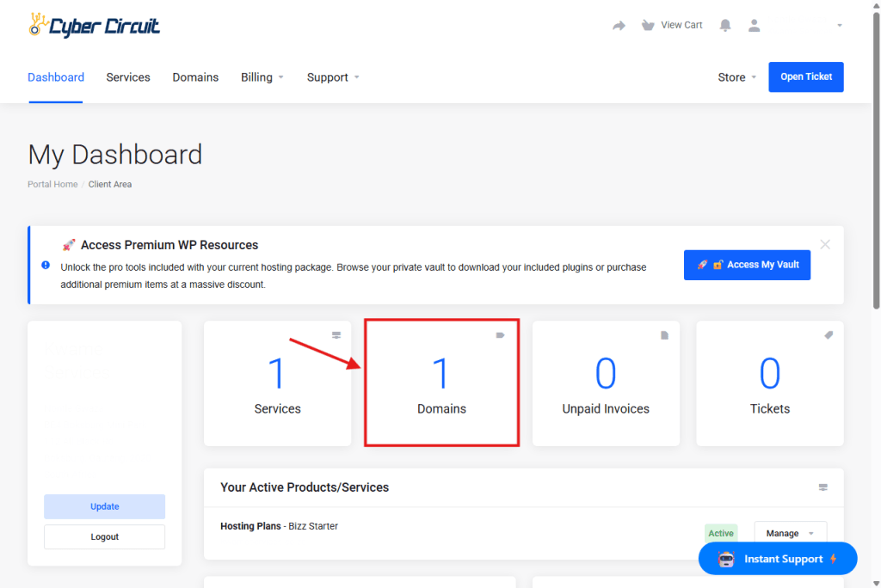The image size is (881, 588).
Task: Click the Portal Home breadcrumb link
Action: (52, 184)
